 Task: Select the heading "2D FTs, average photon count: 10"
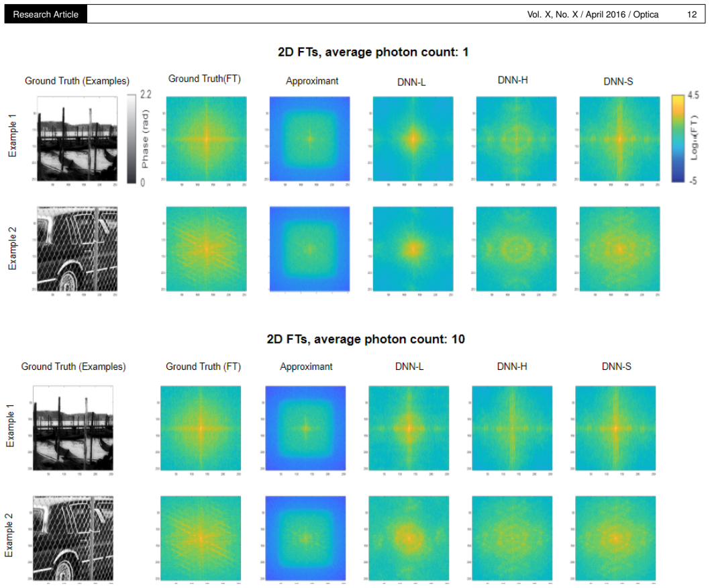tap(366, 339)
